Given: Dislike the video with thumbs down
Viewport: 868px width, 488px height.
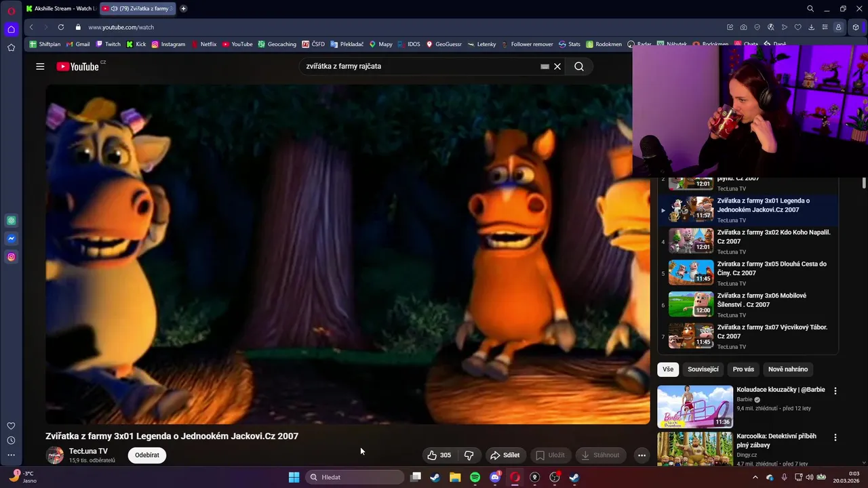Looking at the screenshot, I should point(469,455).
